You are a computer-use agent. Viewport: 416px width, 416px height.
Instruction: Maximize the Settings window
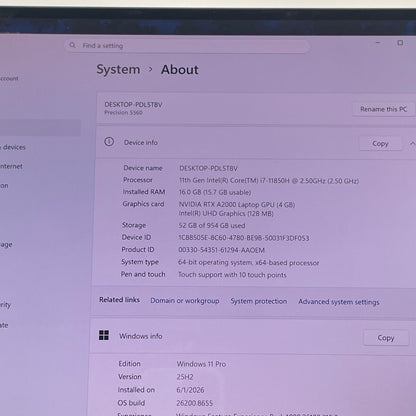coord(400,43)
